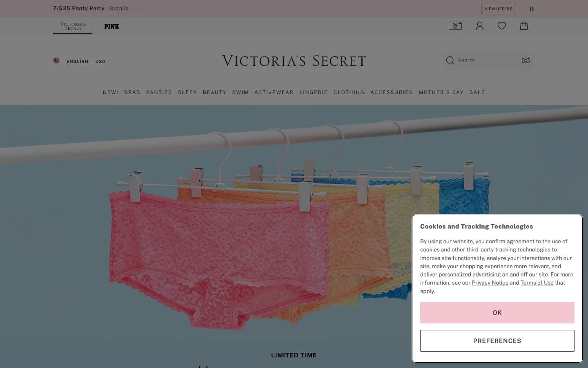
Task: View wishlist via the heart icon
Action: (502, 26)
